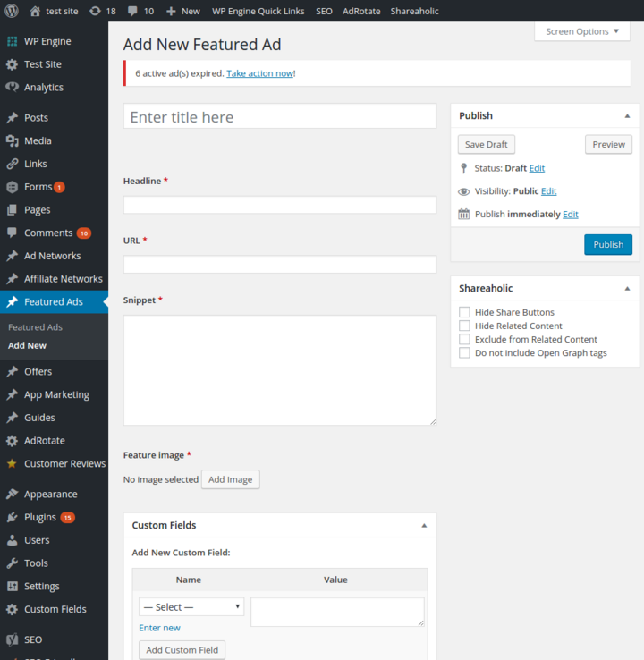Follow the Take action now link
The width and height of the screenshot is (644, 660).
pyautogui.click(x=259, y=73)
